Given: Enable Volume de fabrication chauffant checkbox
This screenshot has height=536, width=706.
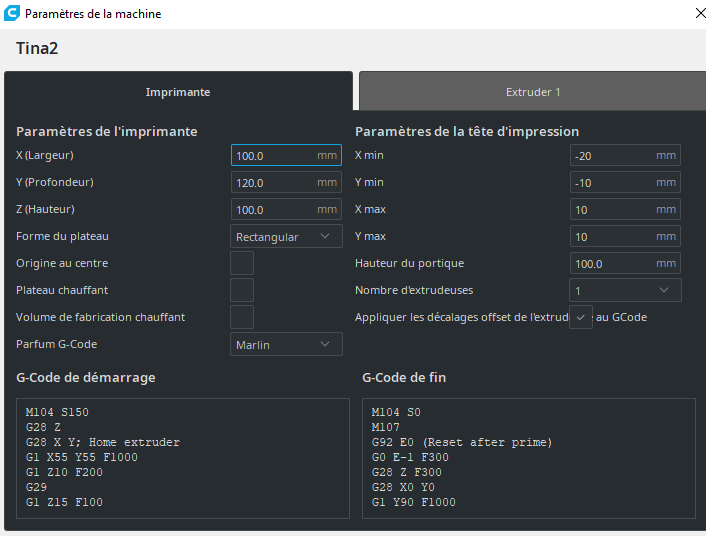Looking at the screenshot, I should (x=242, y=317).
